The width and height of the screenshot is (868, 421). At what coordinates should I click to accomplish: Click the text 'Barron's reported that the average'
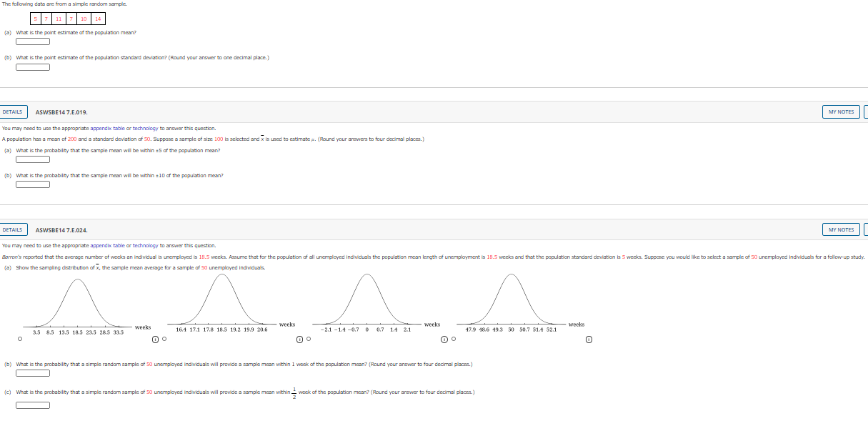click(43, 257)
